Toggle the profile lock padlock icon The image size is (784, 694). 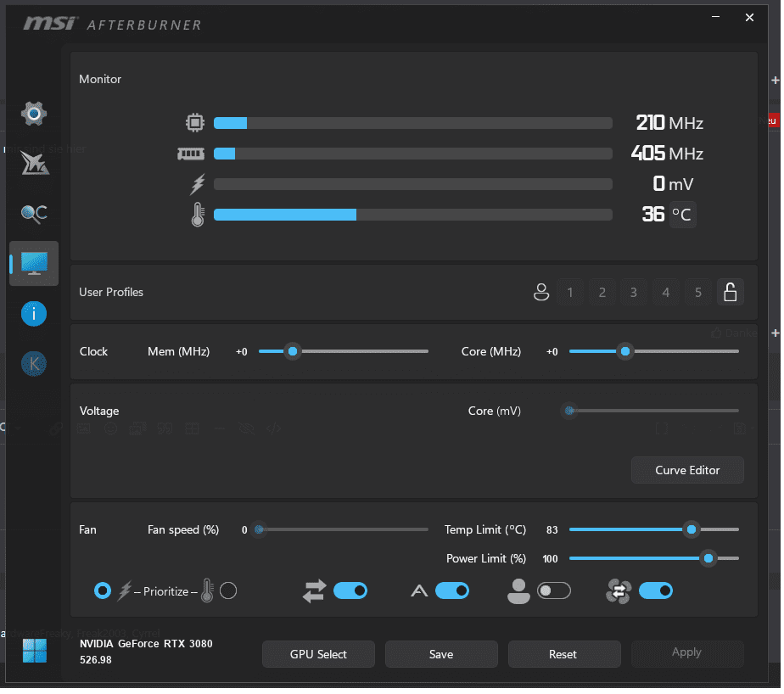731,293
